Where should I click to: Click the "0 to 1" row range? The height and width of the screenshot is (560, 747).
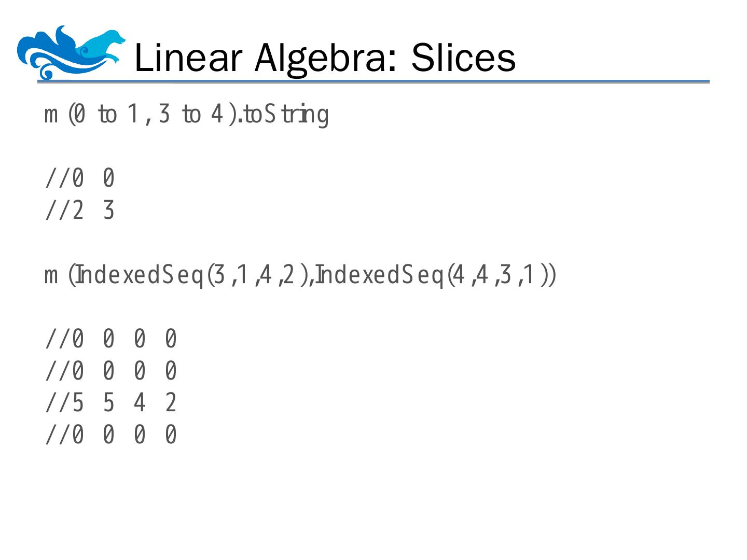pos(106,115)
